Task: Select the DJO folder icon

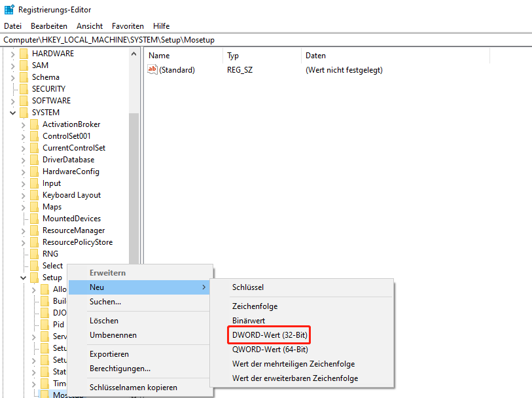Action: coord(44,313)
